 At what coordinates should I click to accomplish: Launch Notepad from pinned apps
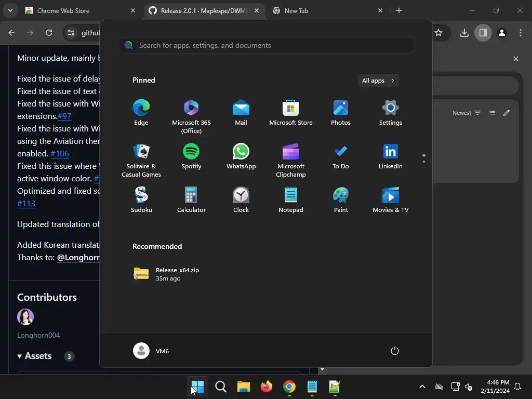click(291, 200)
